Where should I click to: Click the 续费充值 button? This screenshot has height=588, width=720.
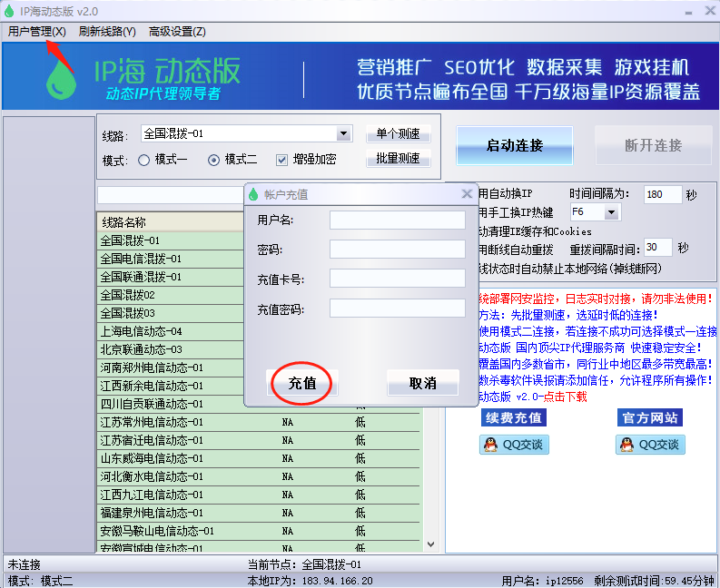514,417
